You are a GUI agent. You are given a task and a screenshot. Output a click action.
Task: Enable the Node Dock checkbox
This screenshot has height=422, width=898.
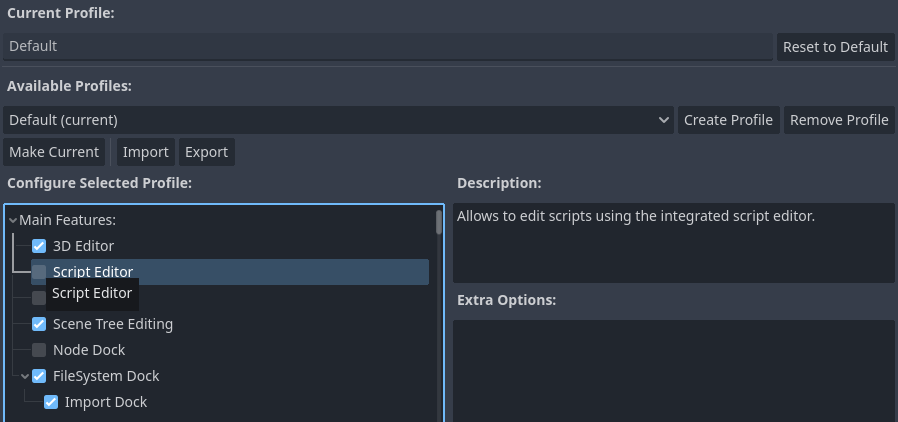[x=39, y=350]
